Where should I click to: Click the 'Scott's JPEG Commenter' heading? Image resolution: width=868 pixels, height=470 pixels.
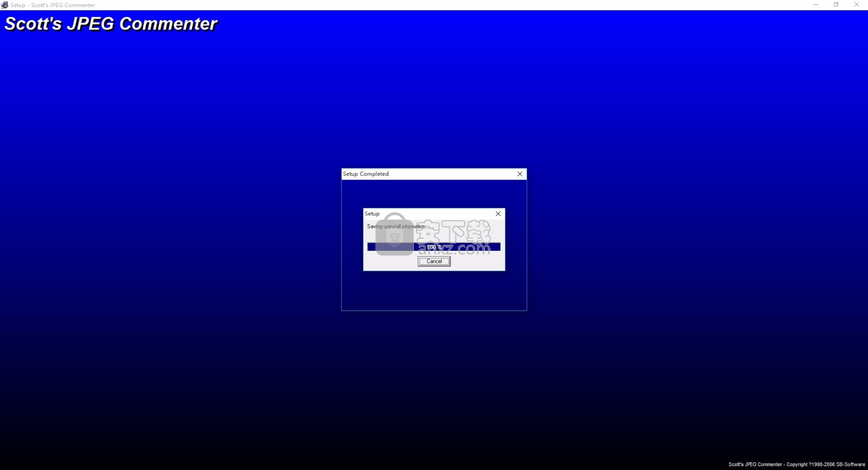pos(111,24)
